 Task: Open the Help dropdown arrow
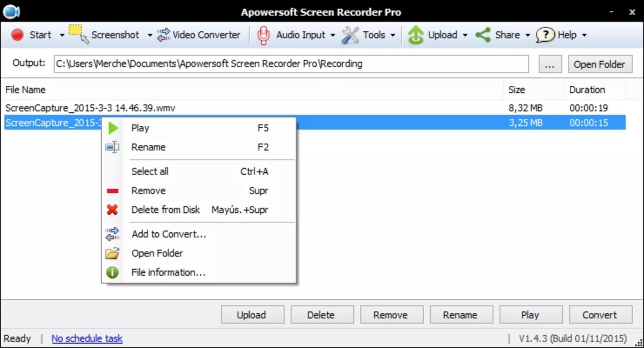tap(584, 35)
